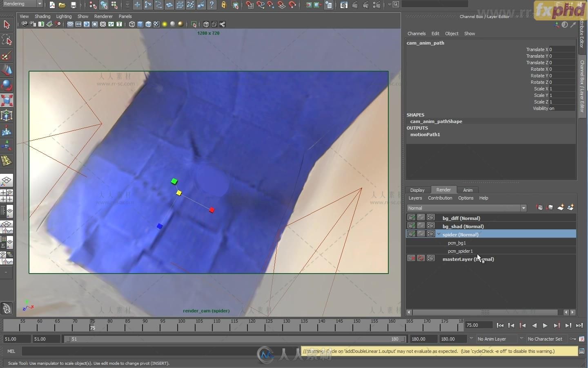This screenshot has height=368, width=588.
Task: Click select camera icon in panel toolbar
Action: coord(25,24)
